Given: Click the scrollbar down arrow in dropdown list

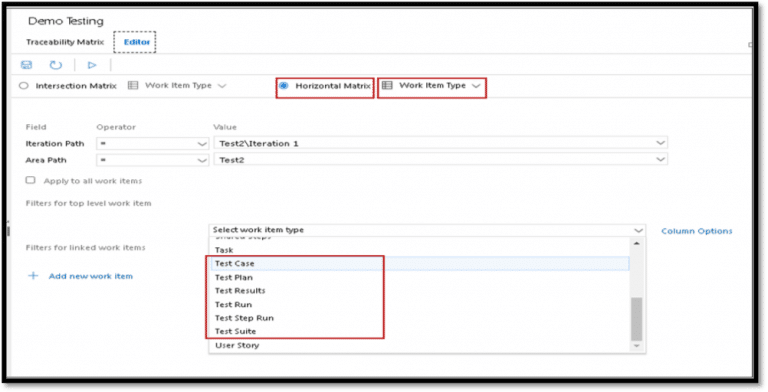Looking at the screenshot, I should coord(636,346).
